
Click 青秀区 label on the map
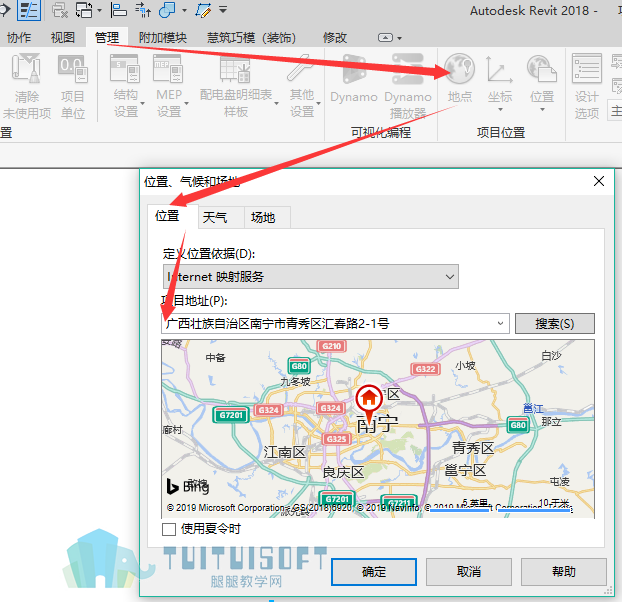473,448
